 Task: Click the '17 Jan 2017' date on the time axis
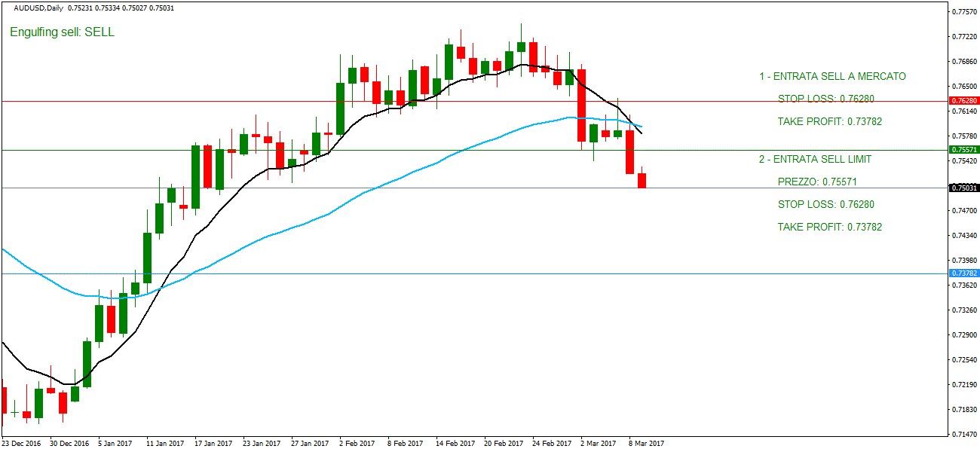213,444
